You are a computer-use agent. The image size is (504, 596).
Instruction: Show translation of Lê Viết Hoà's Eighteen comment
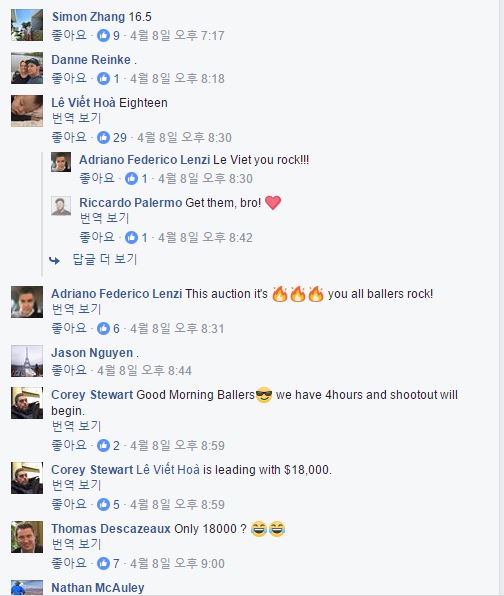(76, 118)
